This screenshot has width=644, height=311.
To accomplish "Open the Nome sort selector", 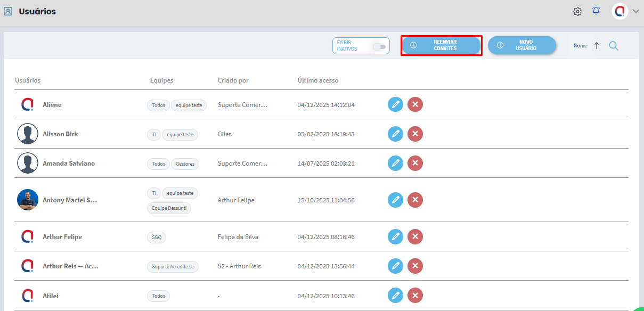I will tap(580, 46).
